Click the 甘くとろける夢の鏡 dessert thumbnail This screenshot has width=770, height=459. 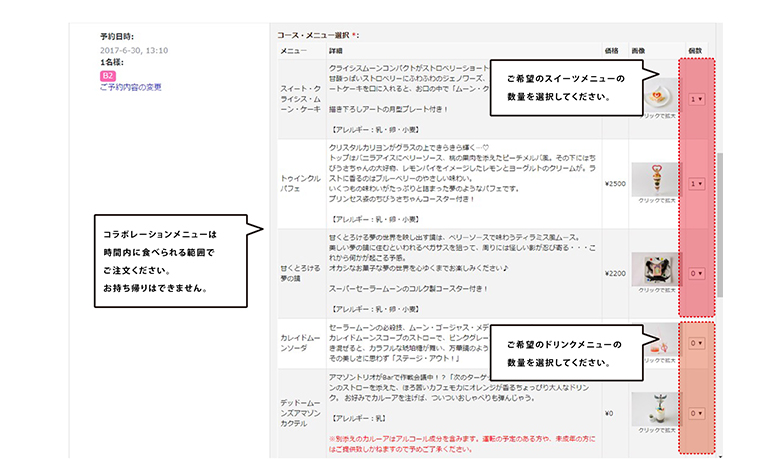tap(653, 264)
